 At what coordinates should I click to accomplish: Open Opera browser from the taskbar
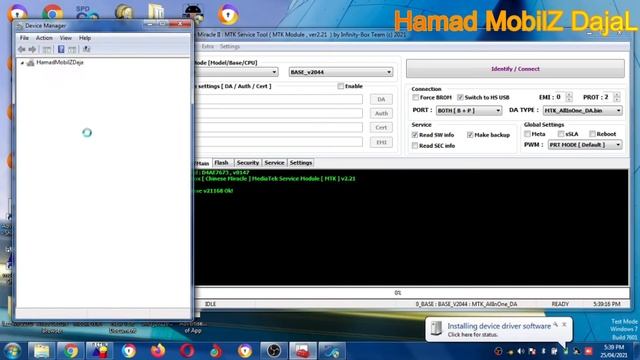point(187,351)
